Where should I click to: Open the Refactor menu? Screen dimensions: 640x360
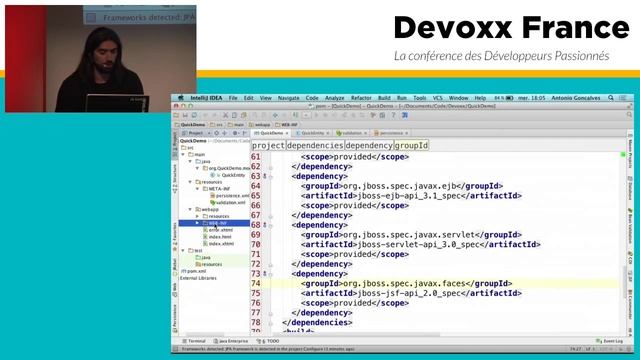pos(361,98)
